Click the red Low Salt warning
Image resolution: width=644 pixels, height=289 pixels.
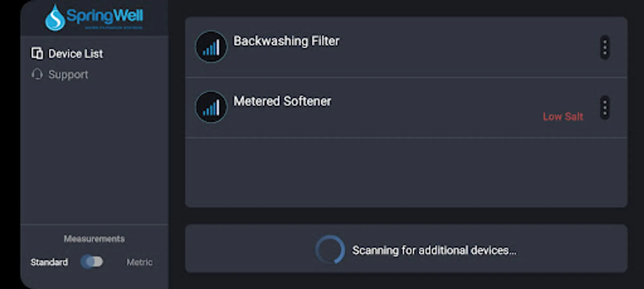pos(563,117)
